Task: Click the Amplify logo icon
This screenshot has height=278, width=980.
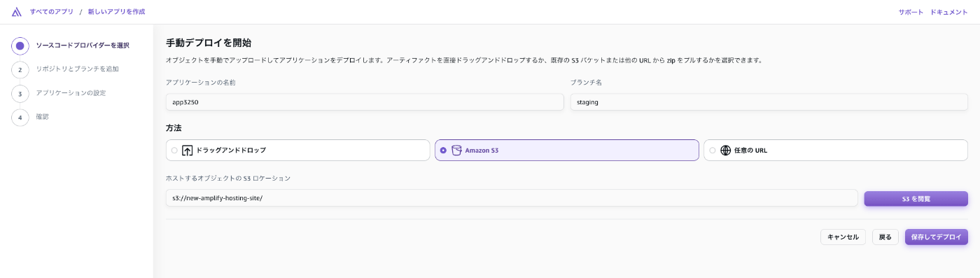Action: [x=17, y=12]
